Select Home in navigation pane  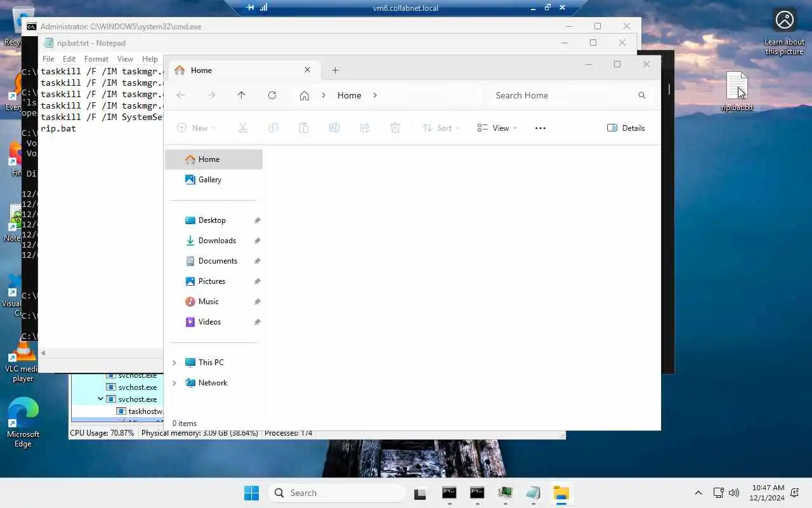point(214,159)
